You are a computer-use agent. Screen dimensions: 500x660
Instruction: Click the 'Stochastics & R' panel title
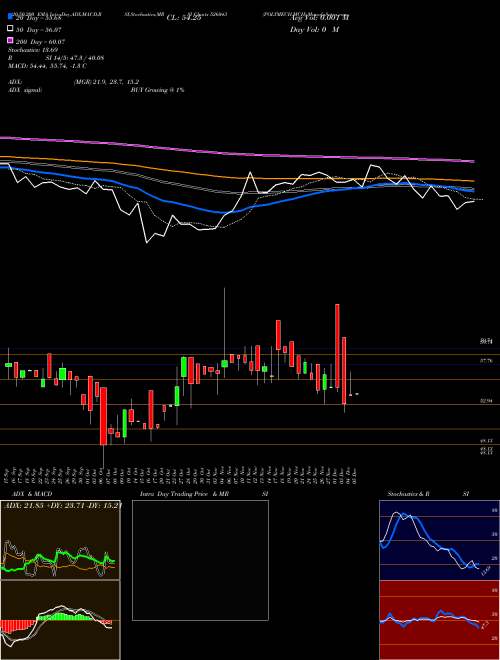[x=409, y=494]
